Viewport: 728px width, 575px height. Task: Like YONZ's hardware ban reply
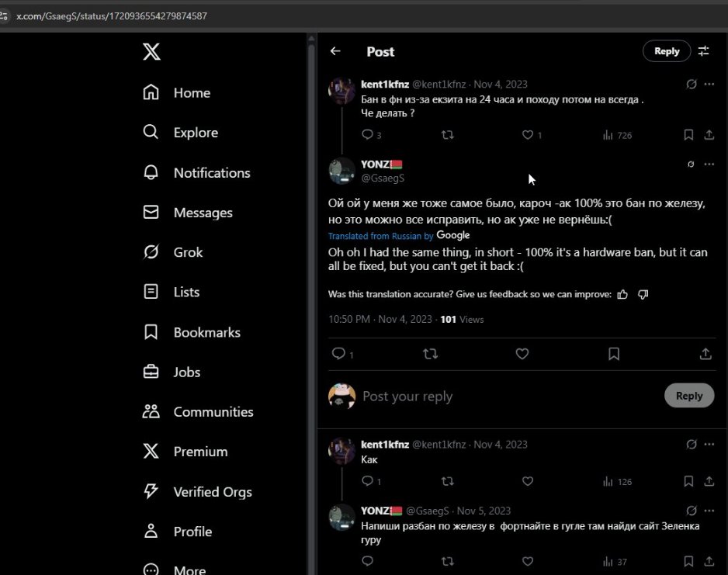522,354
